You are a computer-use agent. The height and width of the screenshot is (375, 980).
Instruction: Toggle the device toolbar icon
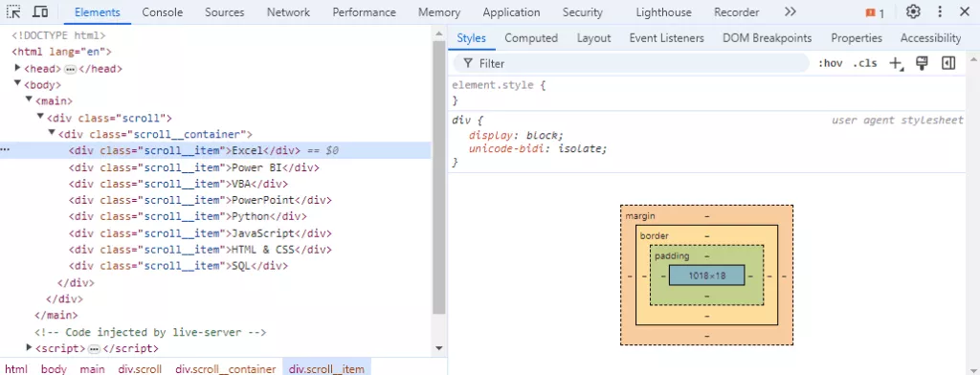click(x=40, y=11)
